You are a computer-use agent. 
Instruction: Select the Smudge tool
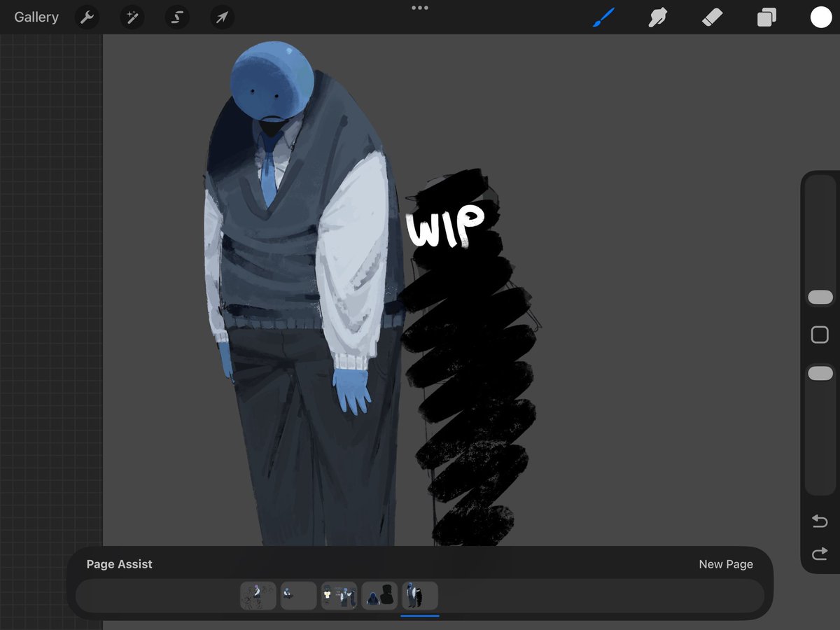(657, 17)
